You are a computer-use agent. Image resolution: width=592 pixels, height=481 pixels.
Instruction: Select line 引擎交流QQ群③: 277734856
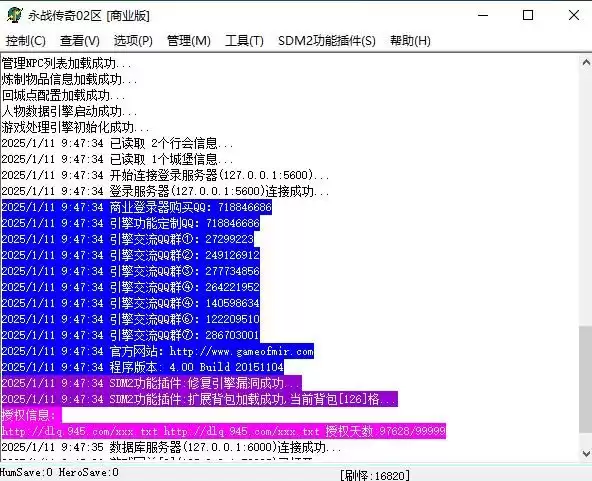(x=131, y=271)
